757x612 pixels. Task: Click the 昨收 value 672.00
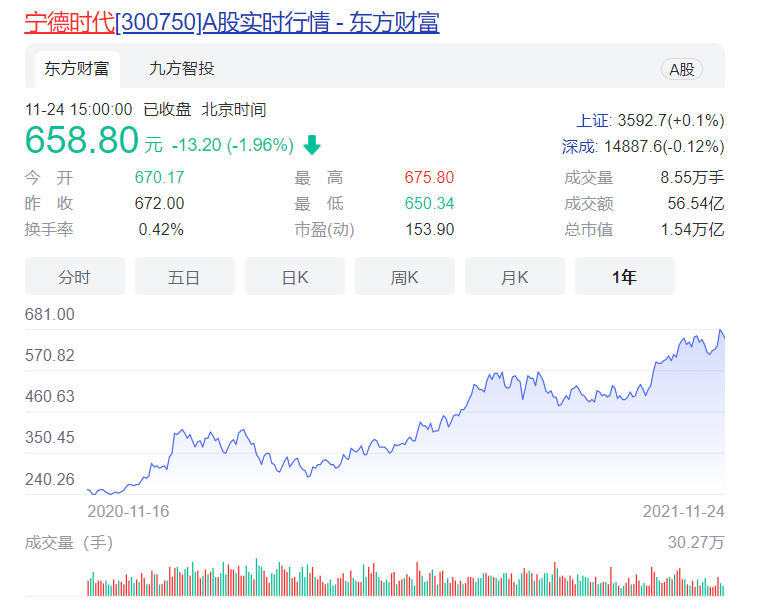pos(159,203)
